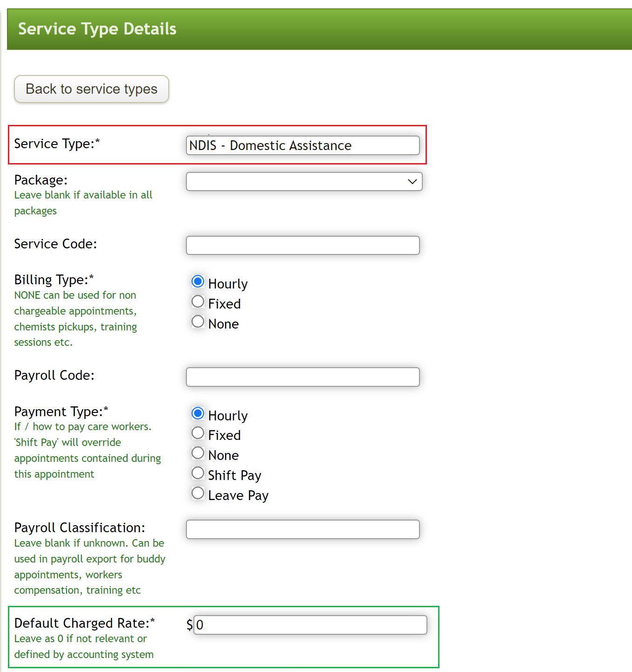This screenshot has width=632, height=672.
Task: Click the dollar sign beside charged rate
Action: click(188, 625)
